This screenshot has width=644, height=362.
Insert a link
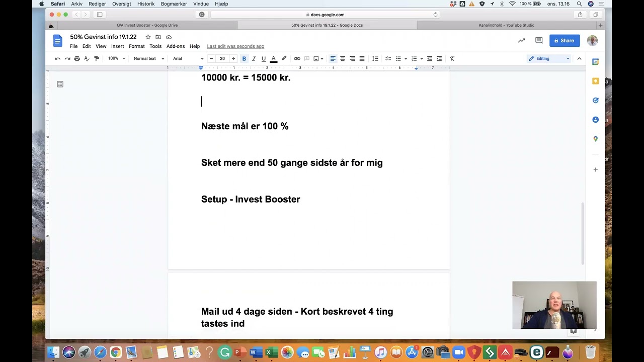coord(297,59)
